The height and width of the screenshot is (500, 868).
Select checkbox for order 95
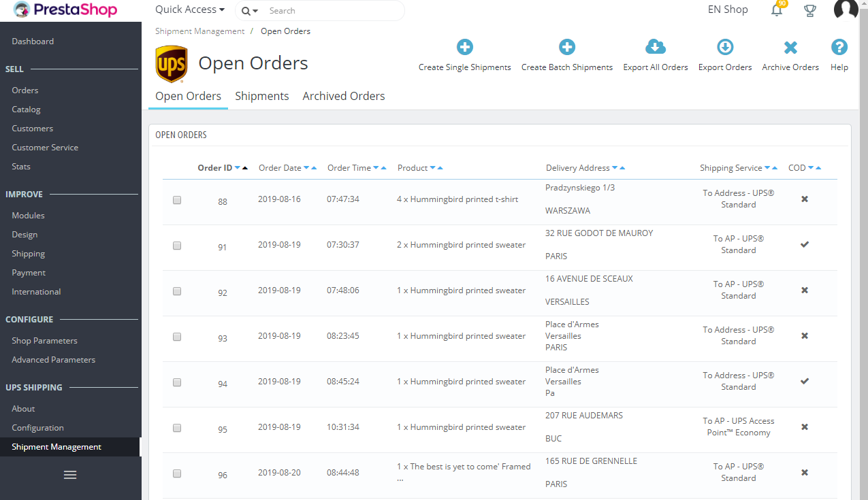tap(177, 428)
